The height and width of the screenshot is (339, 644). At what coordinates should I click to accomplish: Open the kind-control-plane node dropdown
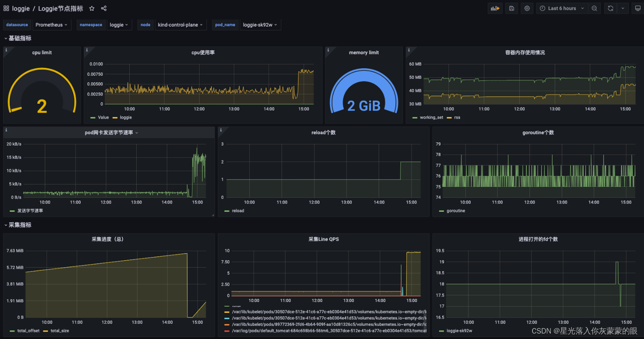click(180, 25)
